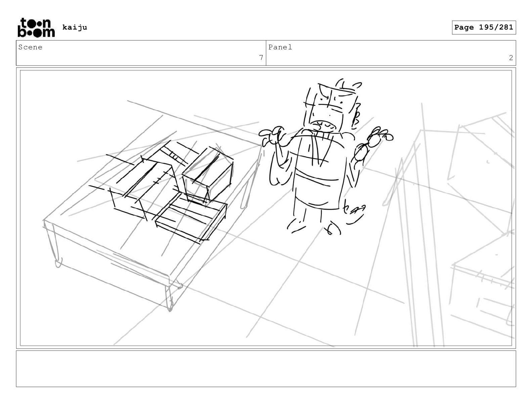
Task: Select the 'kaiju' project title text
Action: coord(75,27)
